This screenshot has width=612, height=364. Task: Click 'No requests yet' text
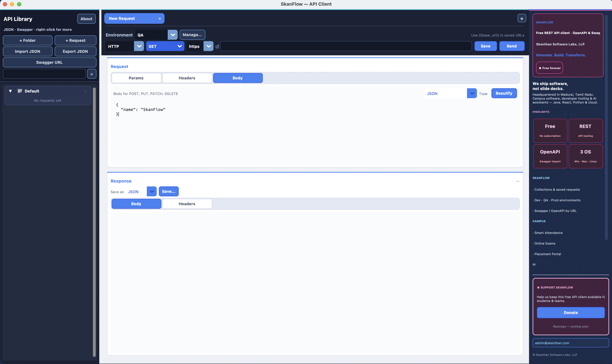click(48, 100)
